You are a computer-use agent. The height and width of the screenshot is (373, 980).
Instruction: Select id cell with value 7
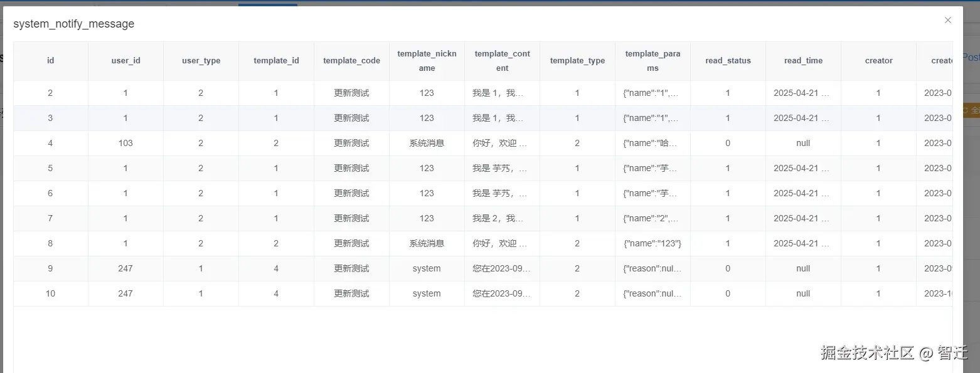tap(50, 218)
